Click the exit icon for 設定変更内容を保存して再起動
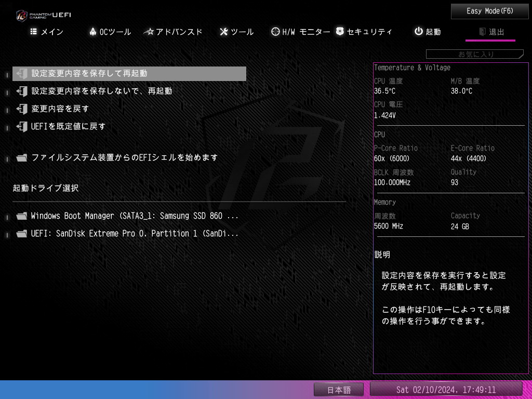This screenshot has height=399, width=532. pyautogui.click(x=22, y=74)
